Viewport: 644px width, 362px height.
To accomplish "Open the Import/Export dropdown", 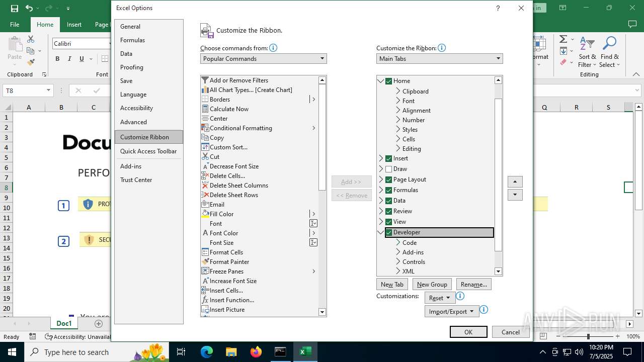I will 451,311.
